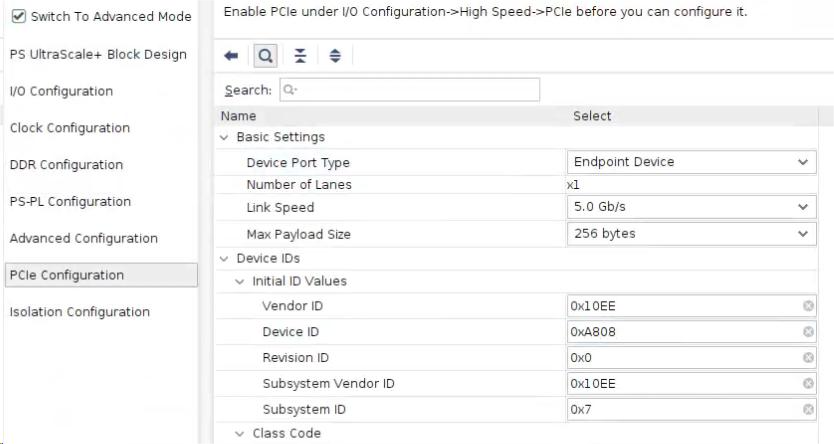Clear the Subsystem ID field value
Viewport: 834px width, 444px height.
pyautogui.click(x=808, y=410)
